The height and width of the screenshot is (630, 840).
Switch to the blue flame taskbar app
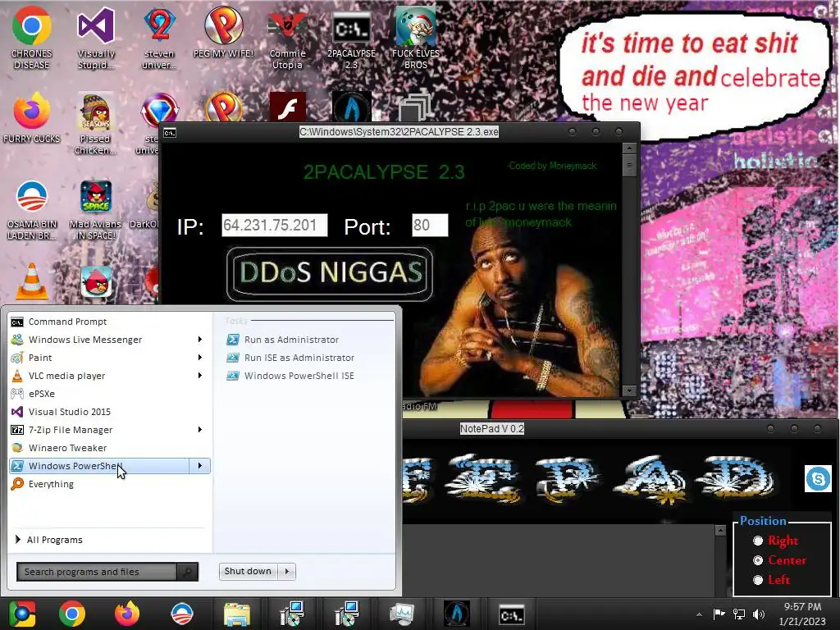point(456,614)
